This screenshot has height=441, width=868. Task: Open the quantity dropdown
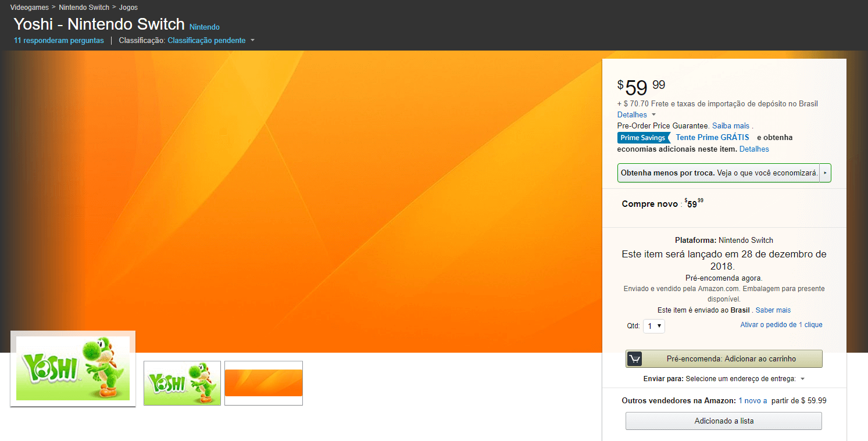654,327
